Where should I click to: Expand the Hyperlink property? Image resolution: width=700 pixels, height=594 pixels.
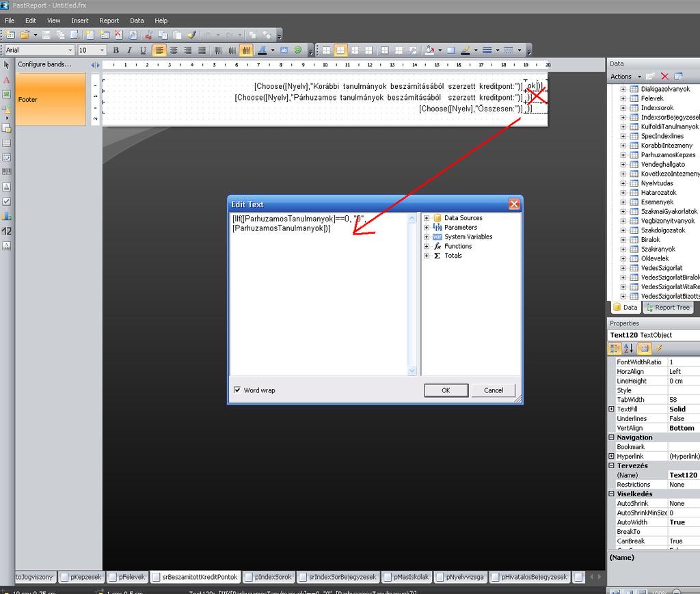coord(612,456)
